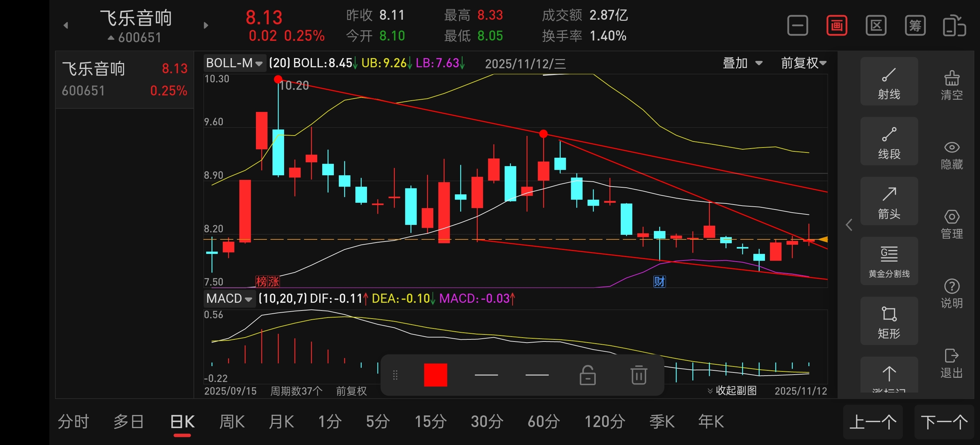Select the rectangle (矩形) drawing tool
Image resolution: width=980 pixels, height=445 pixels.
pyautogui.click(x=889, y=321)
